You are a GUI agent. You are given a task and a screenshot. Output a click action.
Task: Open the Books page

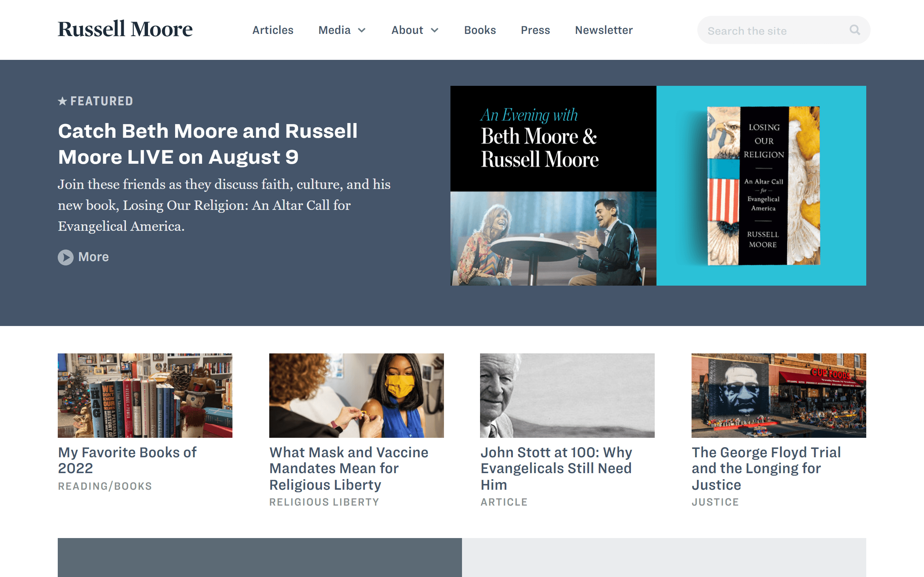point(480,30)
